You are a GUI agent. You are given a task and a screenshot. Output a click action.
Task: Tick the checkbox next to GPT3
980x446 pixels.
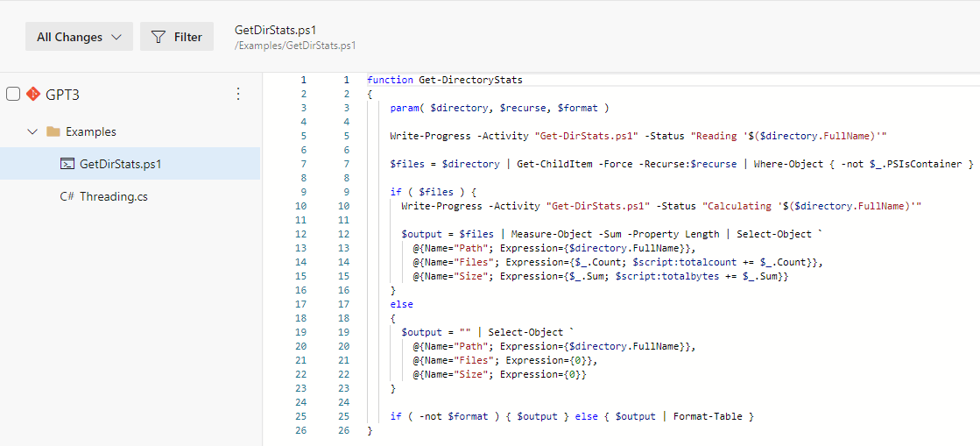click(x=13, y=95)
